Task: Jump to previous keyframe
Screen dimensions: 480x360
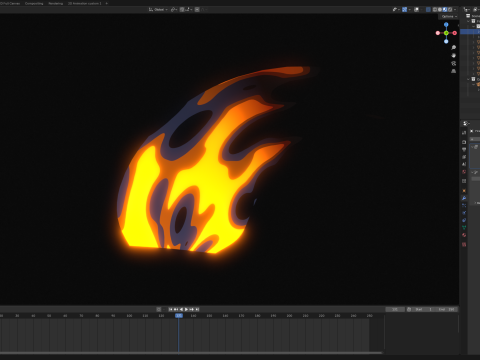Action: click(x=176, y=309)
